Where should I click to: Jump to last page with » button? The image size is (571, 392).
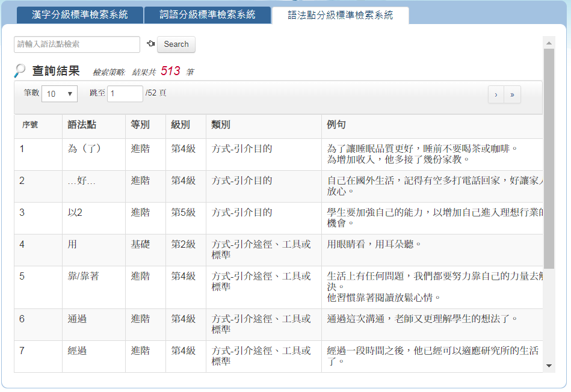point(512,94)
